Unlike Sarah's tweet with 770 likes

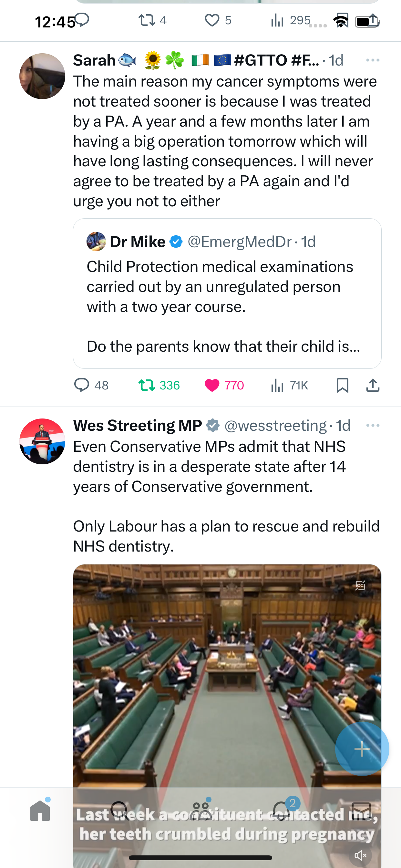224,385
